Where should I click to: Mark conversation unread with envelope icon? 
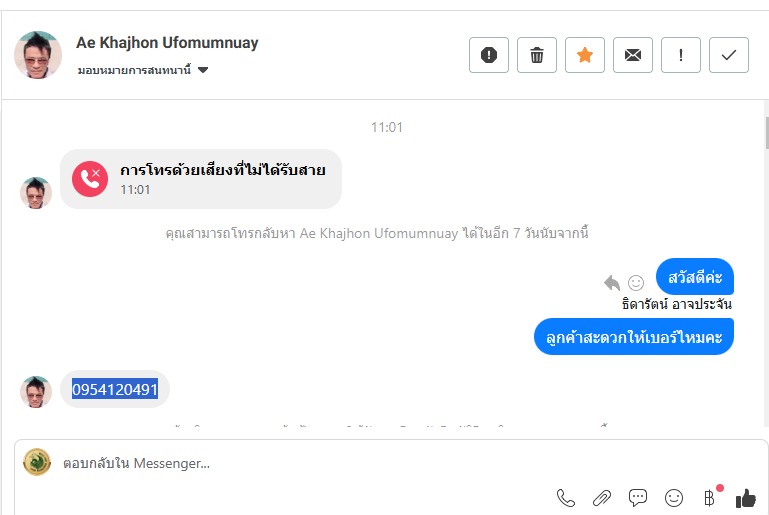633,55
